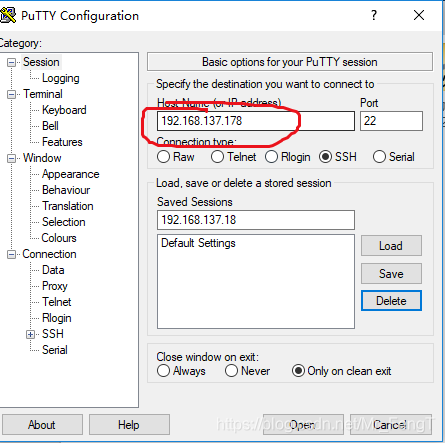Open the Proxy configuration panel
The width and height of the screenshot is (445, 443).
(x=55, y=286)
